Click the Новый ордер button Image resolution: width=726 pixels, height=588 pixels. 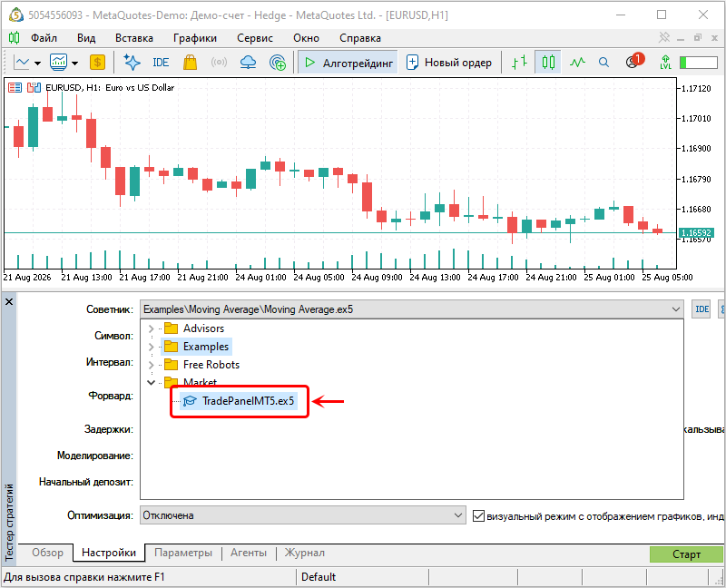tap(448, 63)
